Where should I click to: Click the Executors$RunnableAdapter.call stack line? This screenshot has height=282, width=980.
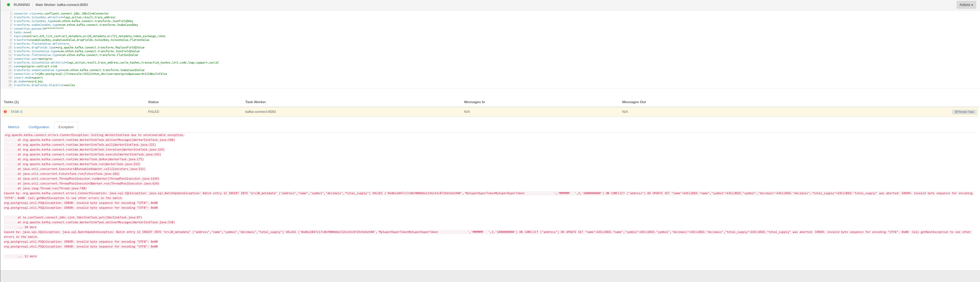click(81, 169)
